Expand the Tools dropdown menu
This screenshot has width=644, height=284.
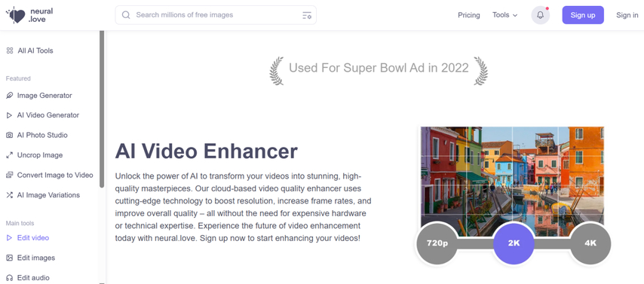tap(504, 15)
